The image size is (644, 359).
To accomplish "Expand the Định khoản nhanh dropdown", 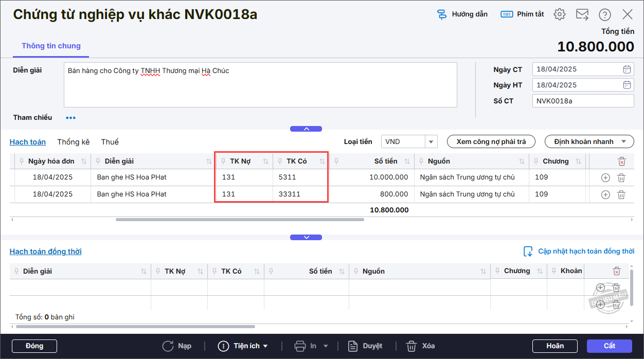I will click(624, 141).
